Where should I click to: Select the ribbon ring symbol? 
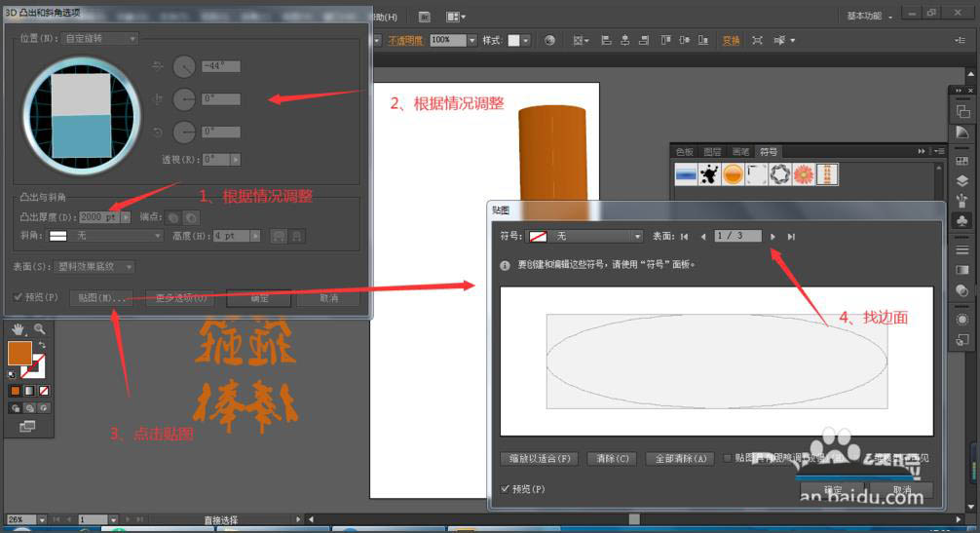[780, 174]
